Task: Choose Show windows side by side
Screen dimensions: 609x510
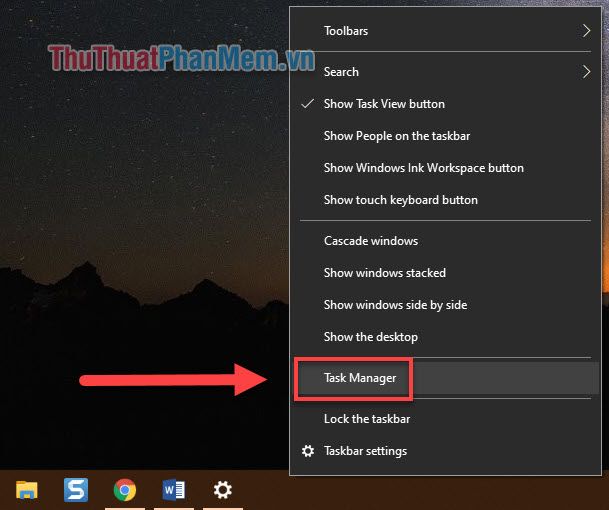Action: [x=446, y=305]
